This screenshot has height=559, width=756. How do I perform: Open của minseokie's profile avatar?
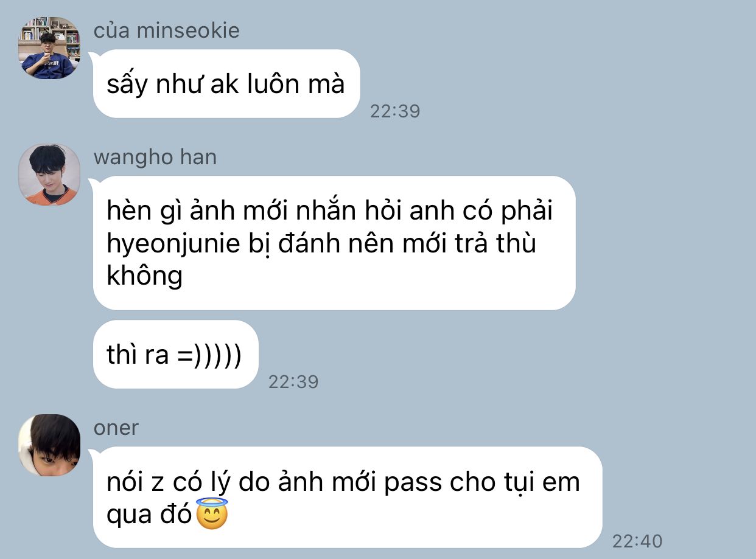coord(50,48)
